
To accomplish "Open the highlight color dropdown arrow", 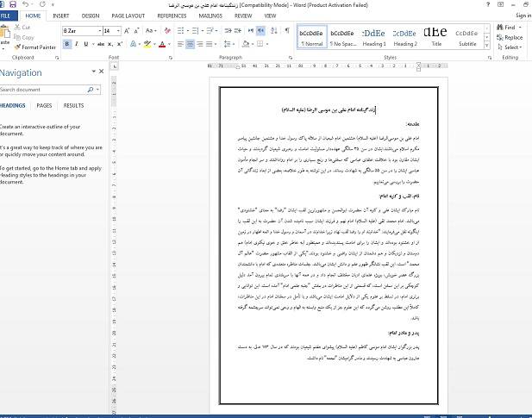I will tap(154, 44).
